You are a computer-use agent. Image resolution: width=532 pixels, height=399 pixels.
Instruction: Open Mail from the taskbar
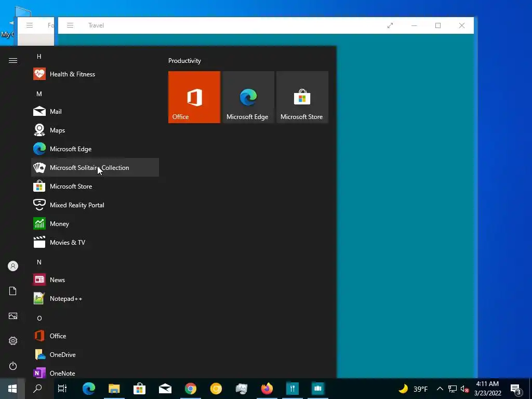point(165,389)
